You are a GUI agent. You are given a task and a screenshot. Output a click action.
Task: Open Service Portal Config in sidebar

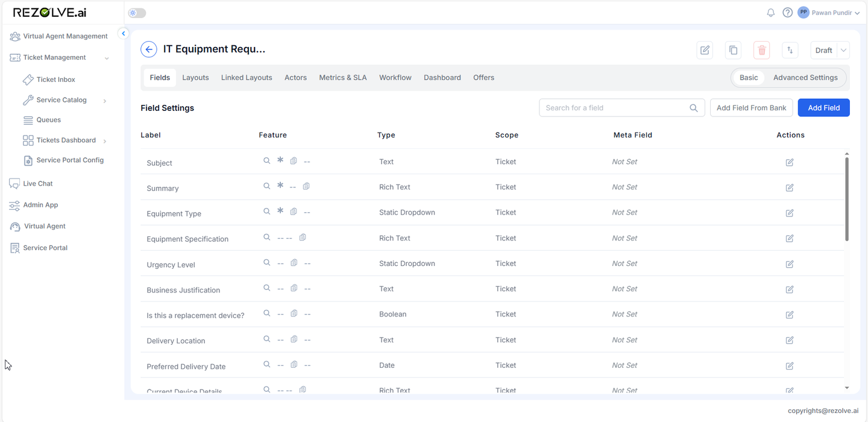coord(63,160)
